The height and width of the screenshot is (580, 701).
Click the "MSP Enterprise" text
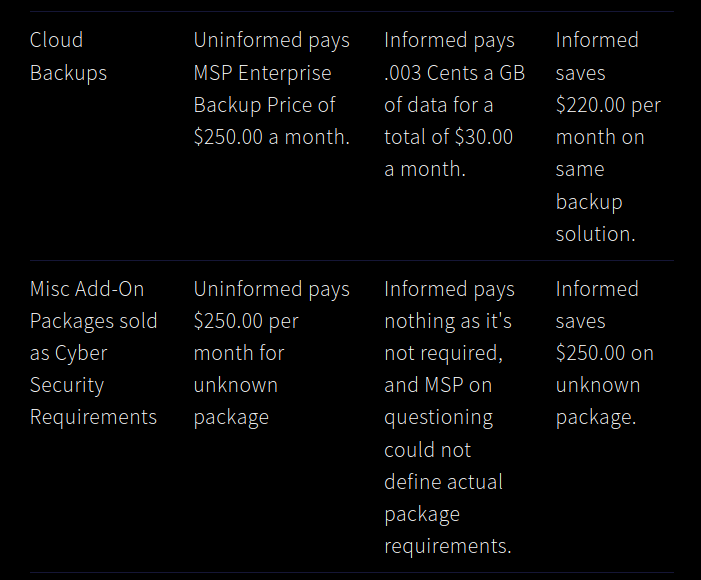point(262,73)
